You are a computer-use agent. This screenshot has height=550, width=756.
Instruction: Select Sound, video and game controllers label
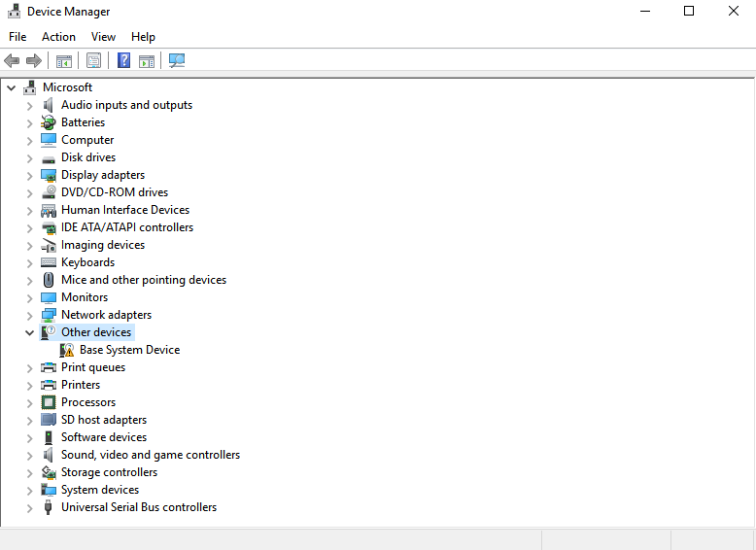point(151,455)
